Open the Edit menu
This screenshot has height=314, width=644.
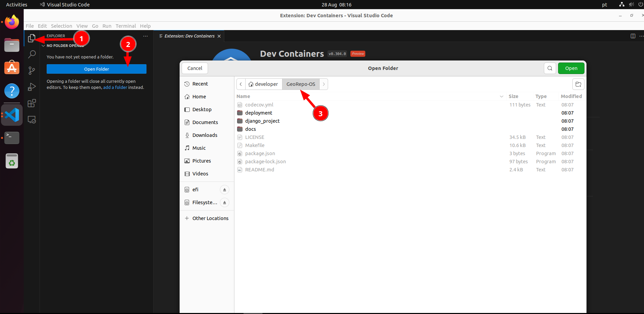point(42,26)
